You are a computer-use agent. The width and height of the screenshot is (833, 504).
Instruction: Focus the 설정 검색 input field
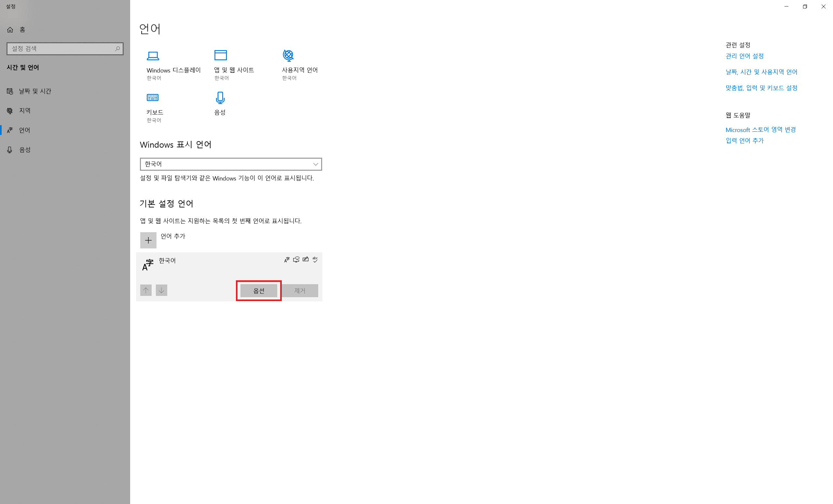tap(61, 49)
